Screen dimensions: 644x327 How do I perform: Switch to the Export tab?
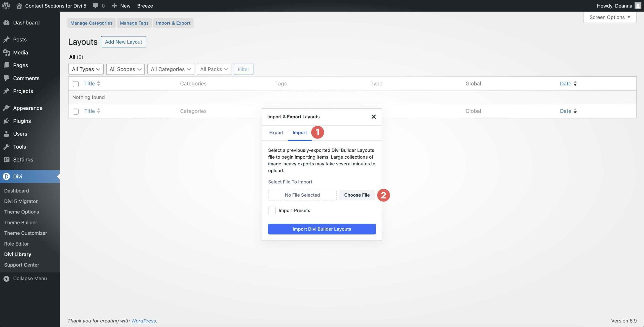[276, 132]
